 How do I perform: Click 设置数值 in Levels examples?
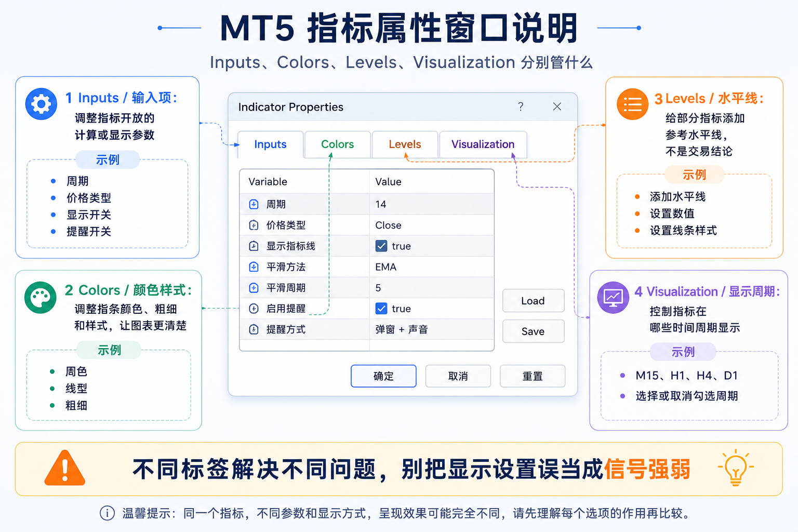(672, 214)
